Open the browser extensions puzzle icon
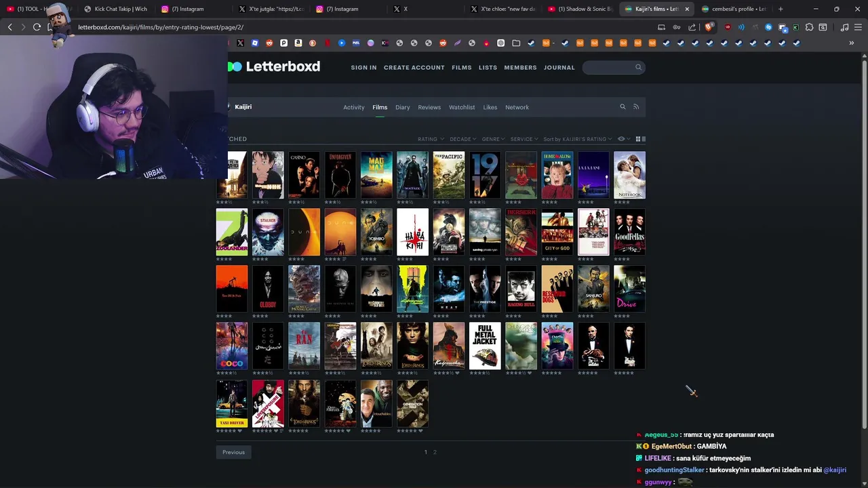The height and width of the screenshot is (488, 868). (x=809, y=27)
